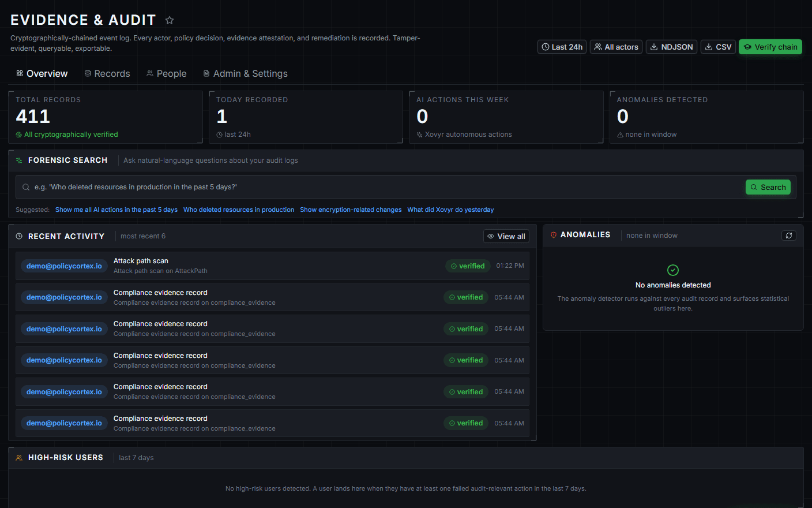Click verified badge on Attack path scan row
Viewport: 812px width, 508px height.
point(468,266)
